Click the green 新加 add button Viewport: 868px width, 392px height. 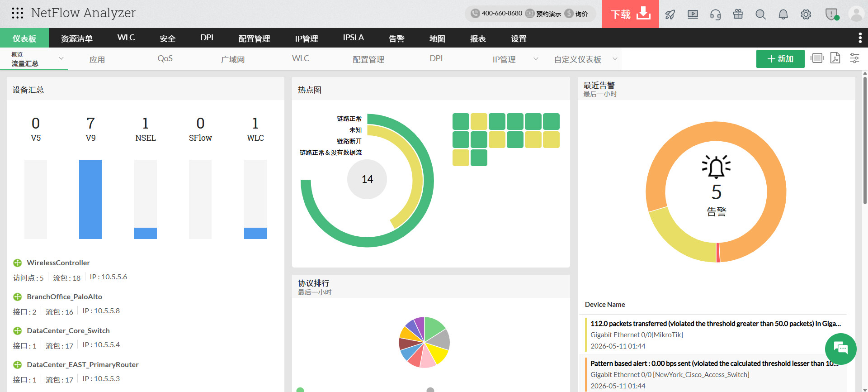780,59
